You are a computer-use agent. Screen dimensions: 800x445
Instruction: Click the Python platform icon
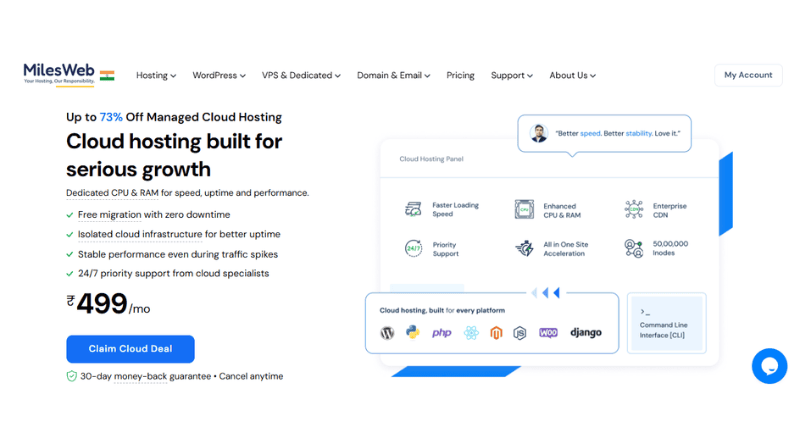click(413, 332)
